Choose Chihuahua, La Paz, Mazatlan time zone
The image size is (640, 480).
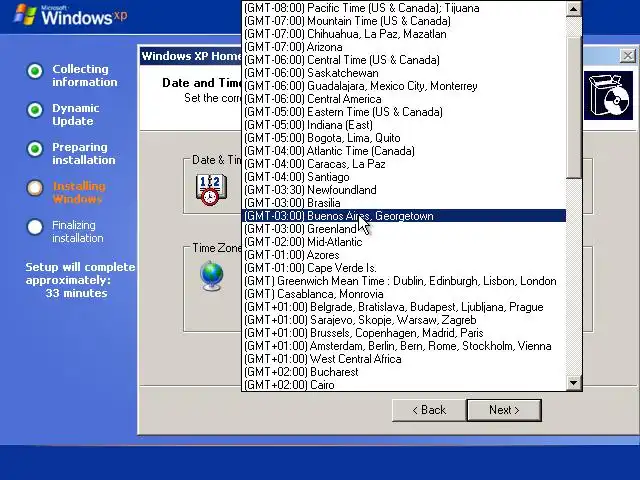click(x=404, y=34)
